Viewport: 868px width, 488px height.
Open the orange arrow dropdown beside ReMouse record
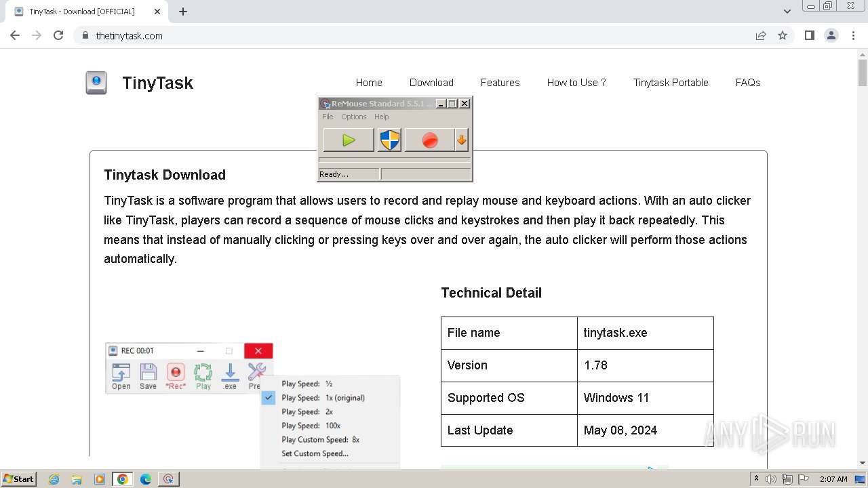pyautogui.click(x=462, y=140)
